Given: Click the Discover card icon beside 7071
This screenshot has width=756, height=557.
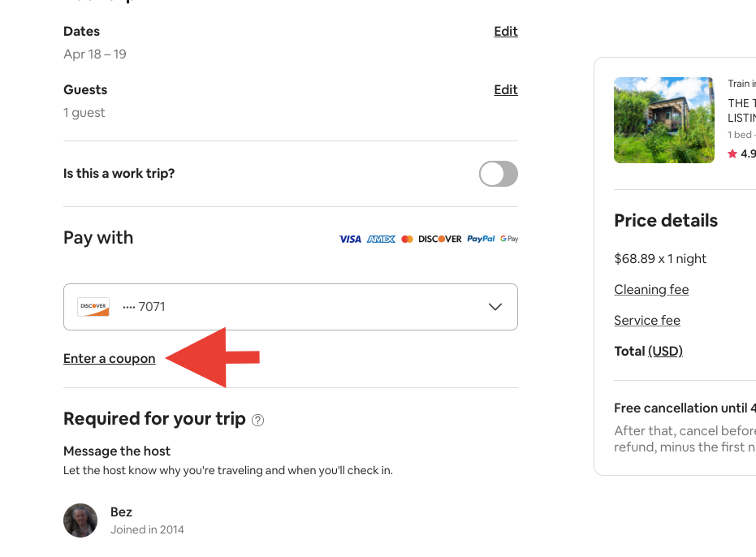Looking at the screenshot, I should (x=93, y=307).
